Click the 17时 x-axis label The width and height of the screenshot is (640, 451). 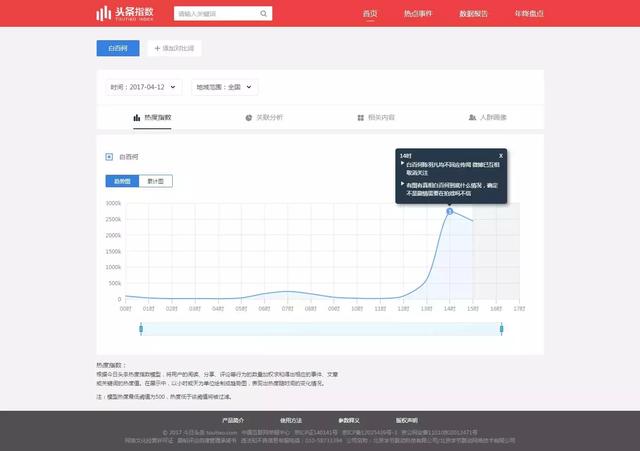tap(519, 309)
